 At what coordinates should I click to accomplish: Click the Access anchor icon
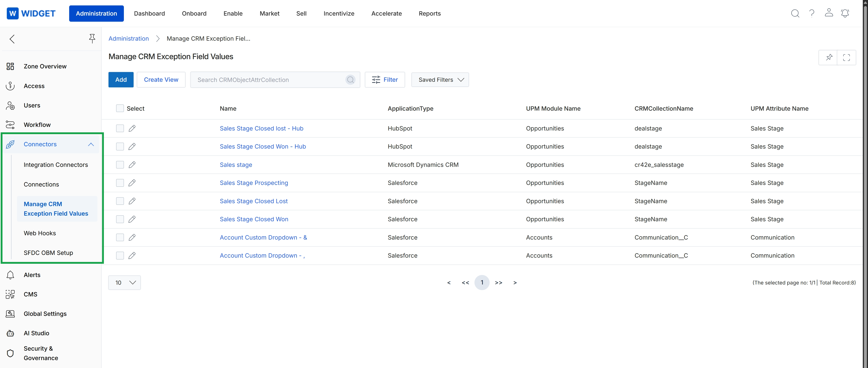click(x=10, y=86)
